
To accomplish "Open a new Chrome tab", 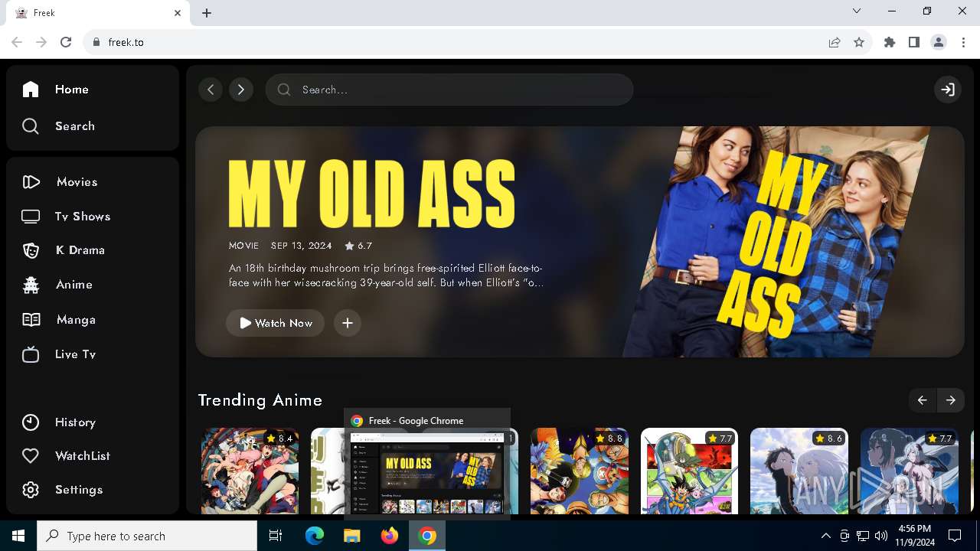I will [207, 13].
